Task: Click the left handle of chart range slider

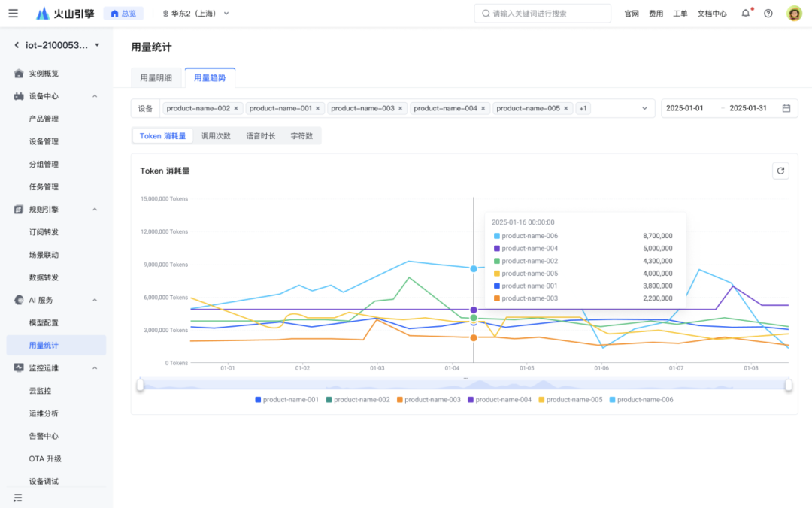Action: (x=140, y=385)
